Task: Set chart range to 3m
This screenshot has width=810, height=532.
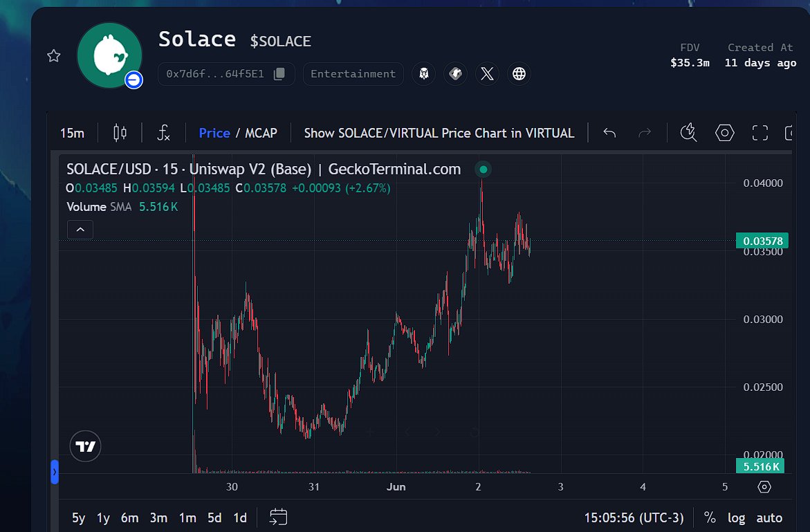Action: 158,517
